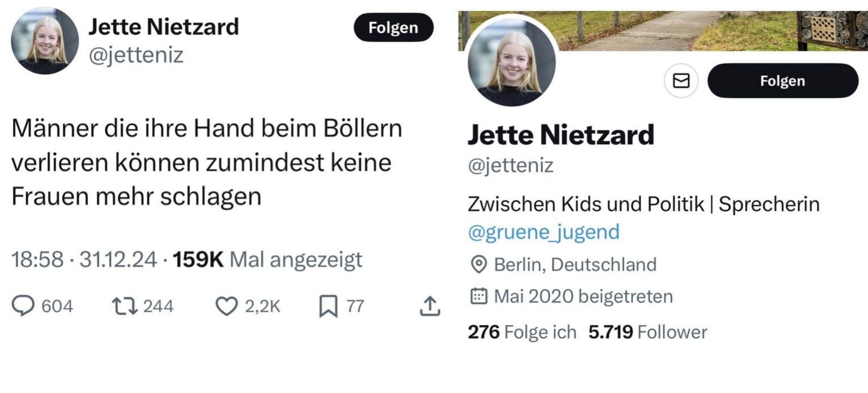Open the 276 Folge ich list
This screenshot has width=868, height=393.
click(x=522, y=332)
